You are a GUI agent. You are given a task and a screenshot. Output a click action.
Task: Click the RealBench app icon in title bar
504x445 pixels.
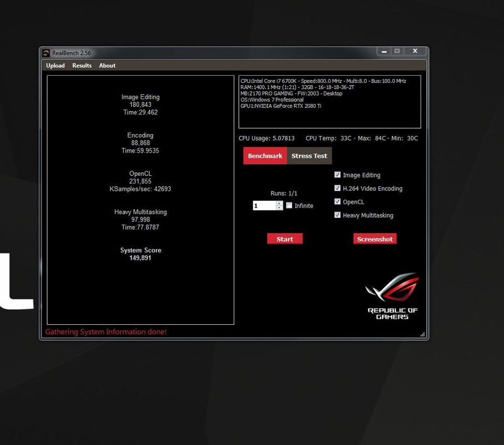click(46, 53)
